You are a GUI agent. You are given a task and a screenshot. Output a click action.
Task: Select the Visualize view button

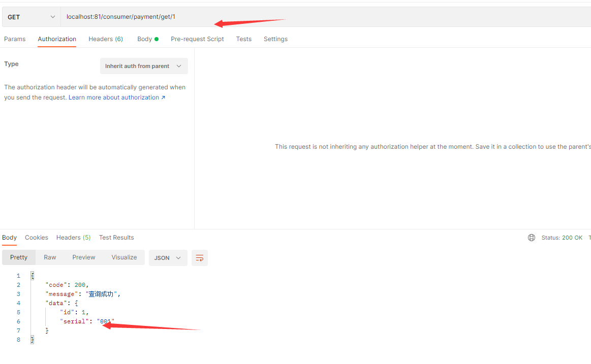124,257
